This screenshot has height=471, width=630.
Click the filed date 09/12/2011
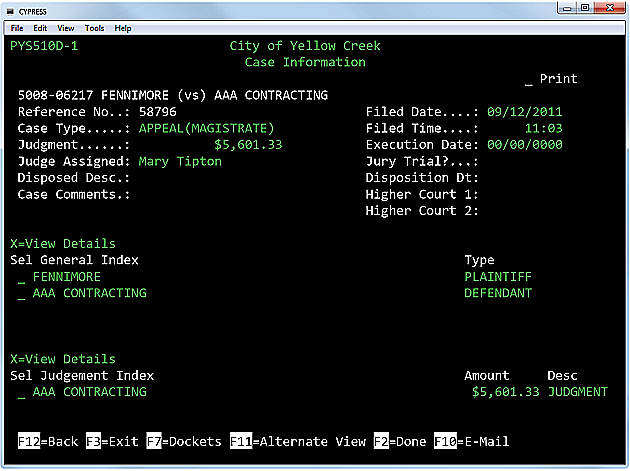coord(525,112)
